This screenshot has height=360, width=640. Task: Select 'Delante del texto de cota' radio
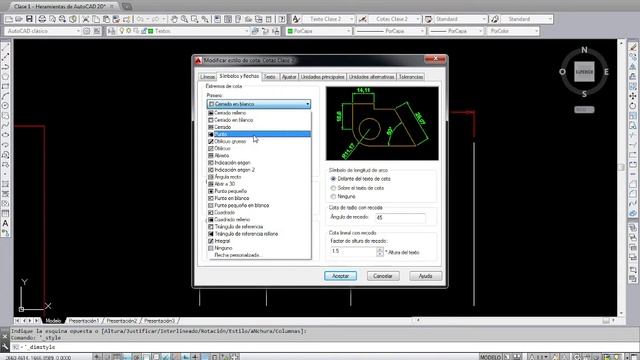coord(333,179)
